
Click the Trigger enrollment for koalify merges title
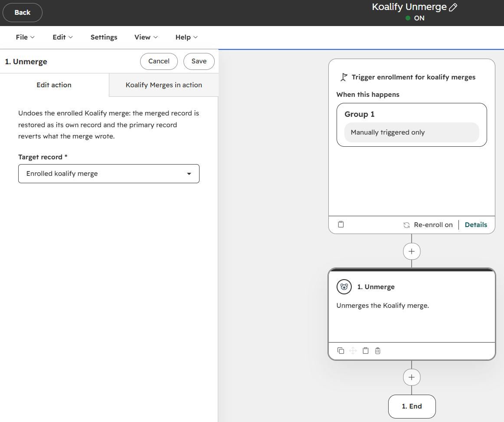413,77
